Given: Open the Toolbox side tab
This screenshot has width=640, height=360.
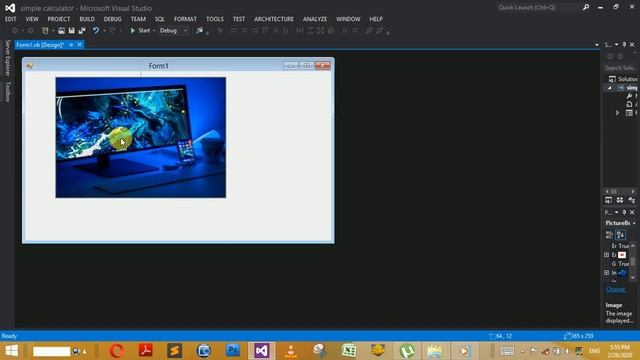Looking at the screenshot, I should pos(7,91).
